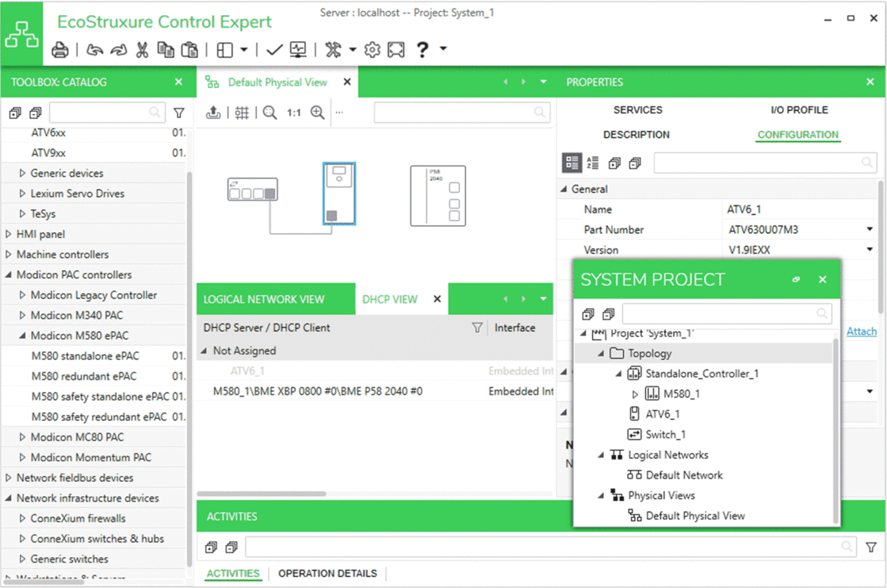Open the help dropdown arrow
Viewport: 887px width, 588px height.
pyautogui.click(x=444, y=48)
